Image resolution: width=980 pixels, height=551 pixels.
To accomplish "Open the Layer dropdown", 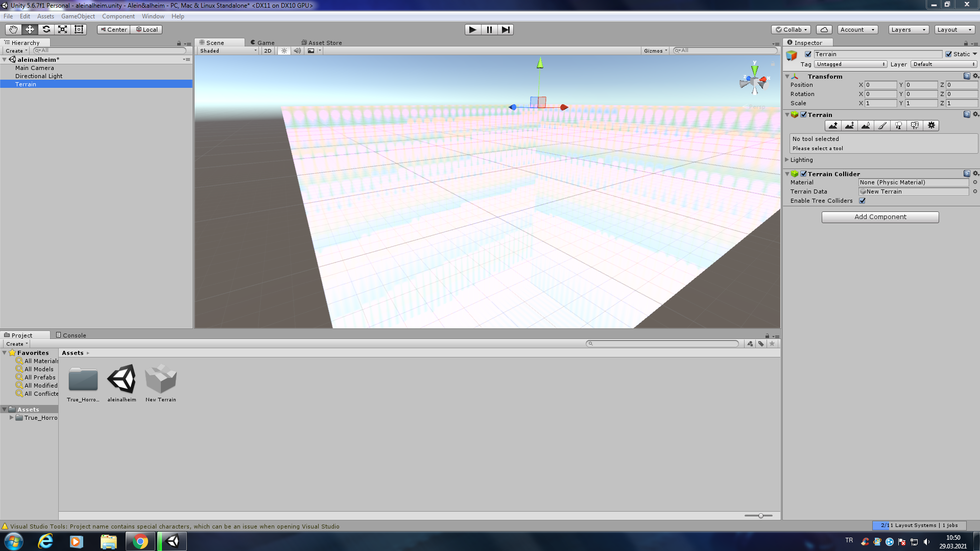I will [944, 64].
